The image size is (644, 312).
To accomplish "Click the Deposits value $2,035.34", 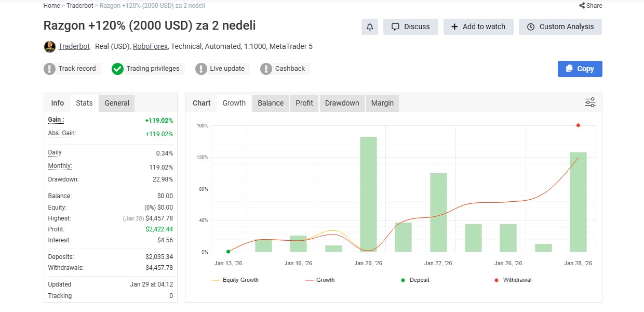I will coord(159,257).
